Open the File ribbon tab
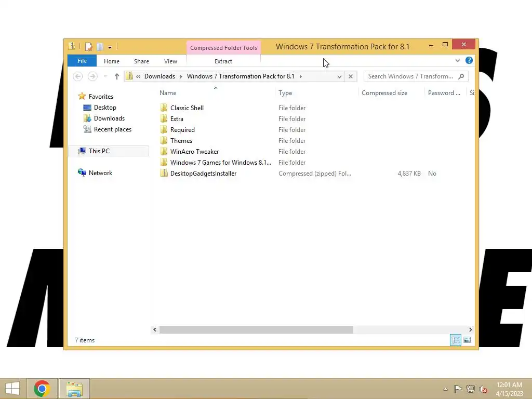The image size is (532, 399). pos(82,61)
